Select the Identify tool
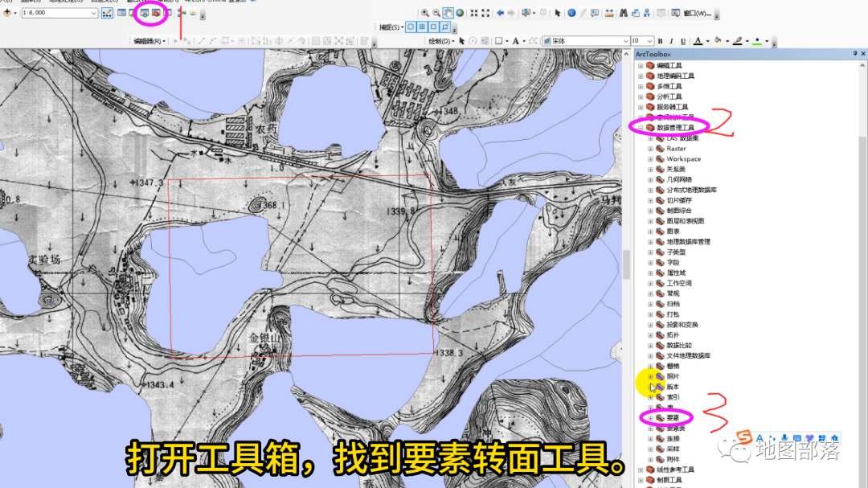This screenshot has height=488, width=868. pyautogui.click(x=571, y=13)
